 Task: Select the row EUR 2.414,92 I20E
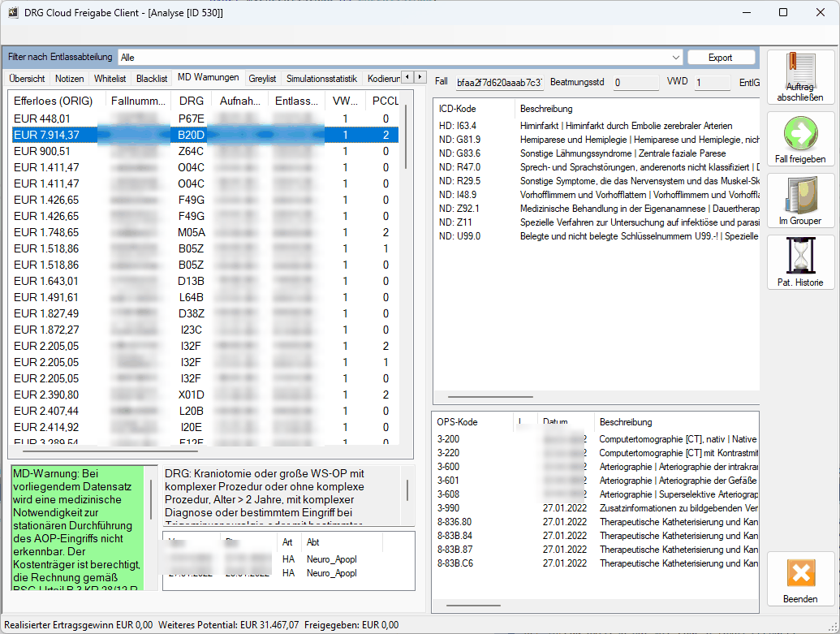coord(205,427)
